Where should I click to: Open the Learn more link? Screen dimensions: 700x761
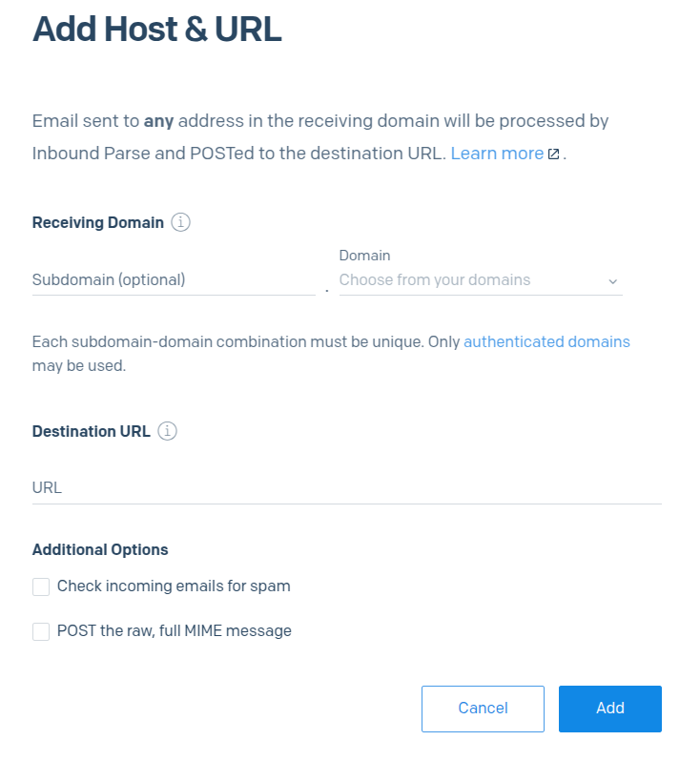(497, 153)
